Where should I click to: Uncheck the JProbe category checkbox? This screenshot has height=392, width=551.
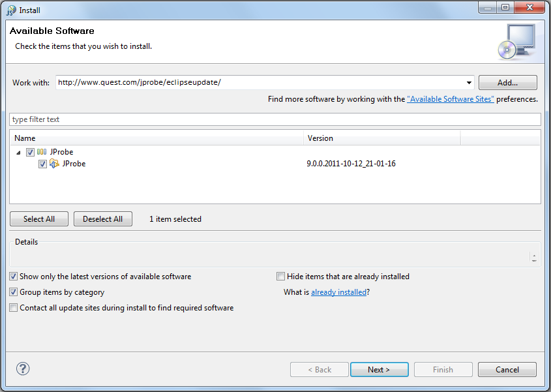(30, 152)
